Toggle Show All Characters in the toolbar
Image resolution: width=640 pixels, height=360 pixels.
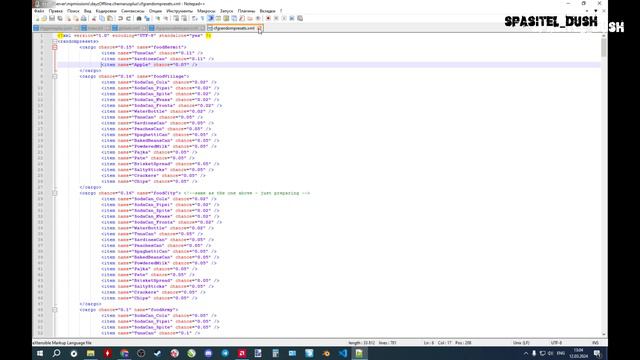[x=202, y=18]
